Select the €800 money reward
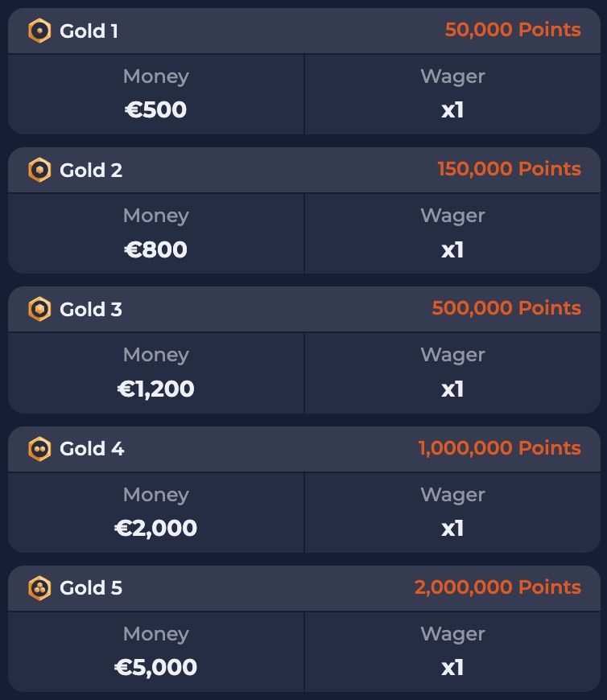This screenshot has height=700, width=607. click(x=156, y=249)
